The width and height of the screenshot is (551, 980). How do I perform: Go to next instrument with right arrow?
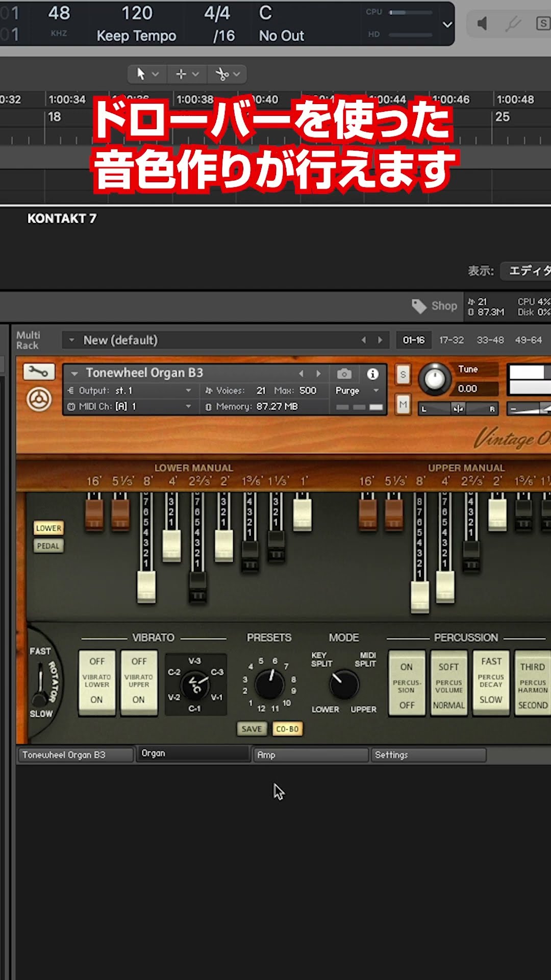(318, 374)
